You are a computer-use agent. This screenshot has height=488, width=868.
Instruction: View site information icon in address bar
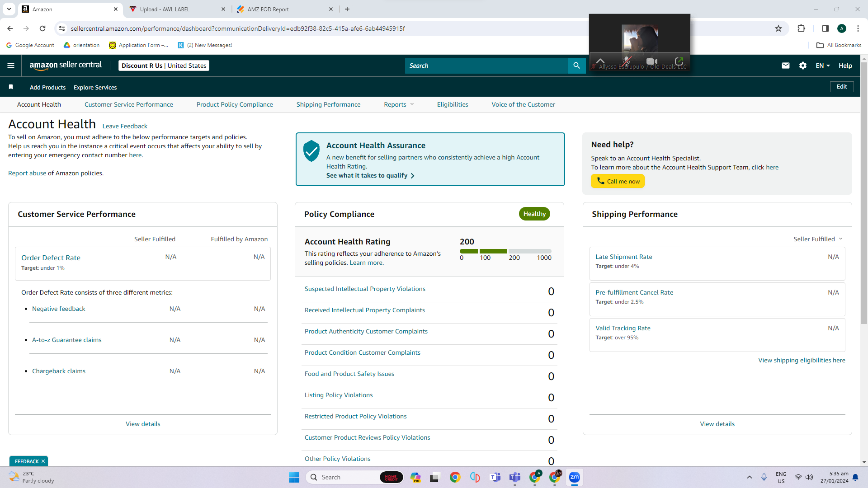[x=62, y=28]
